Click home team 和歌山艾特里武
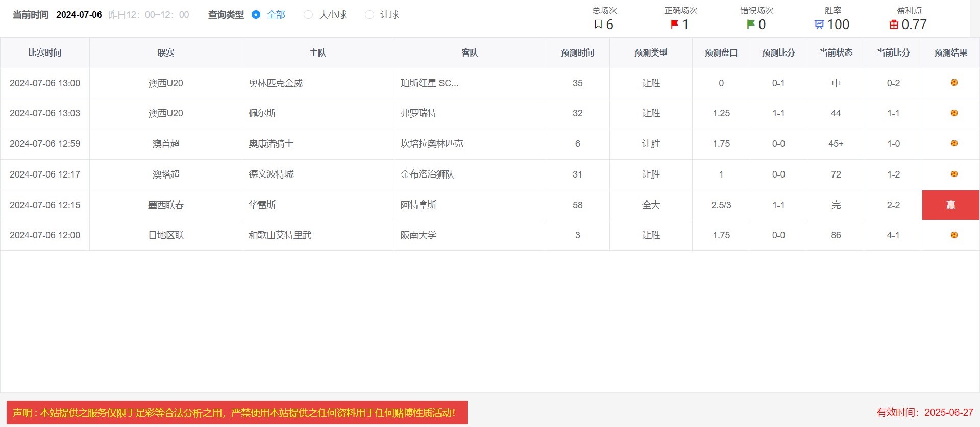 (280, 235)
